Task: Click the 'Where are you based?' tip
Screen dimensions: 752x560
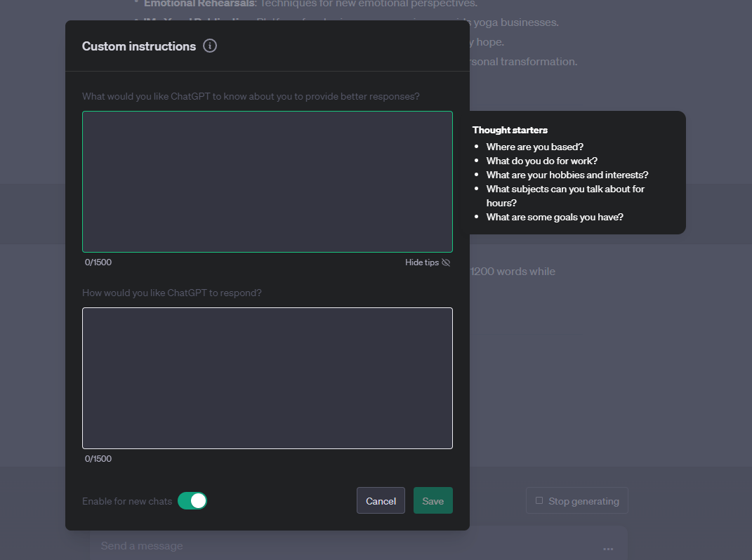Action: point(535,147)
